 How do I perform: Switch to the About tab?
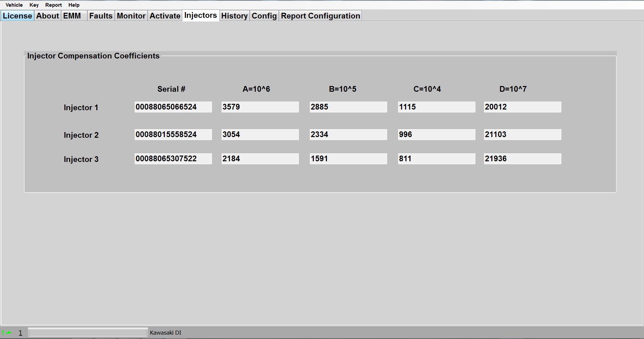[x=48, y=16]
